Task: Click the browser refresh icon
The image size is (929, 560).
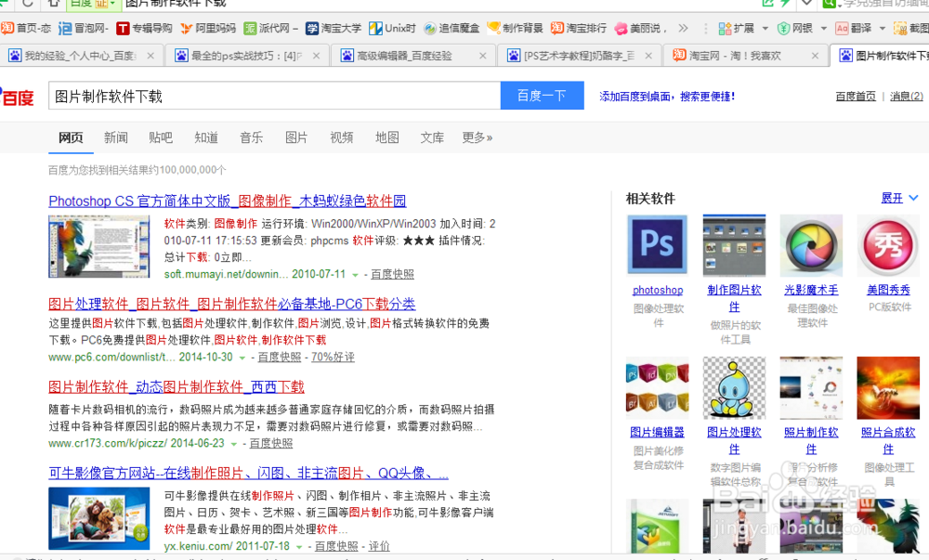Action: tap(26, 4)
